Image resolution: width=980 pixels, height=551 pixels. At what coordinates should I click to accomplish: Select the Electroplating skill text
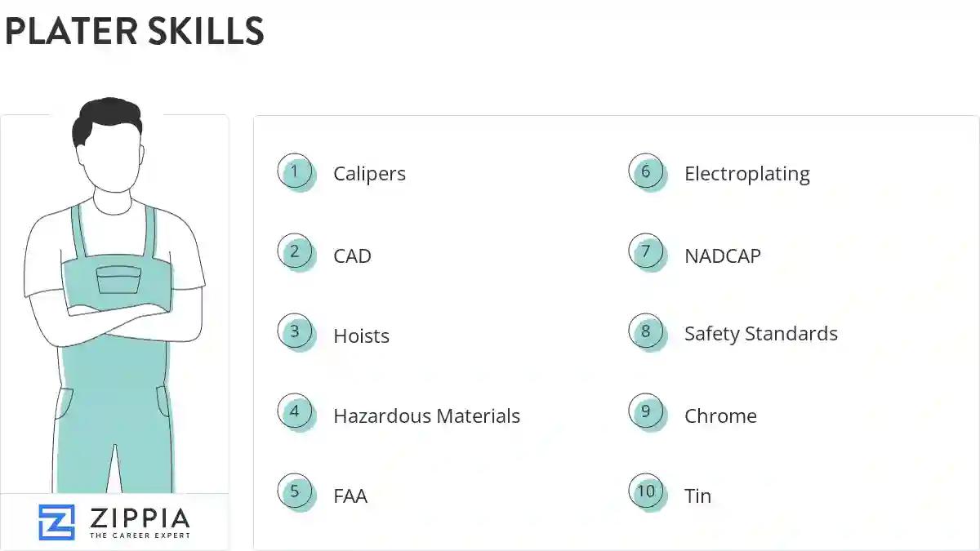tap(746, 174)
